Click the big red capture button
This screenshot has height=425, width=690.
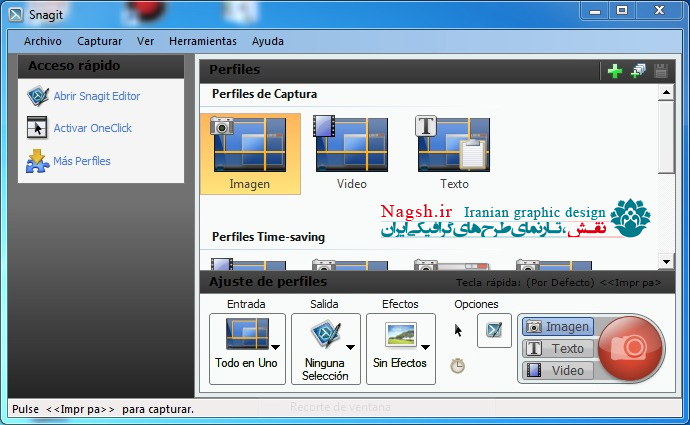pyautogui.click(x=631, y=348)
